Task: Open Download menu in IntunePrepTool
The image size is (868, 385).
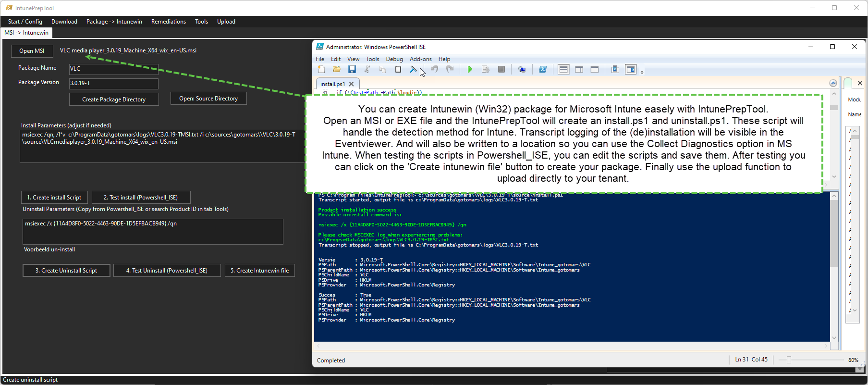Action: (64, 22)
